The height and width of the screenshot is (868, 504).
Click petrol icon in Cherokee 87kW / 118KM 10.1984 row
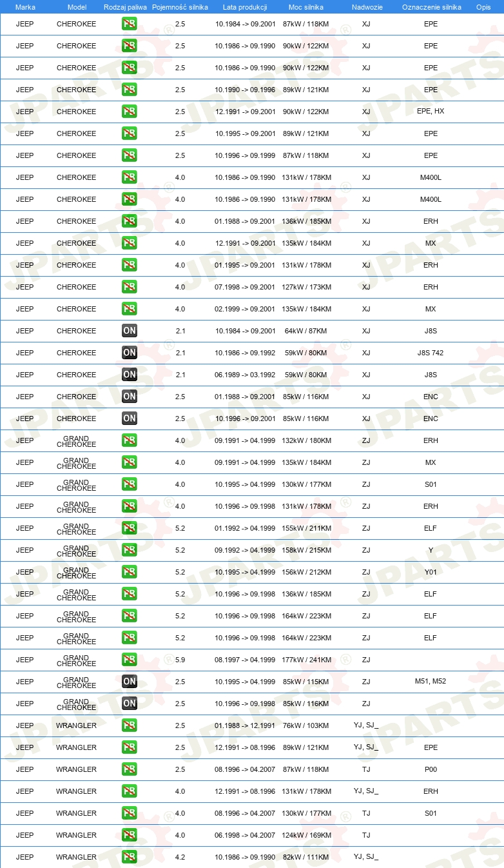tap(130, 24)
